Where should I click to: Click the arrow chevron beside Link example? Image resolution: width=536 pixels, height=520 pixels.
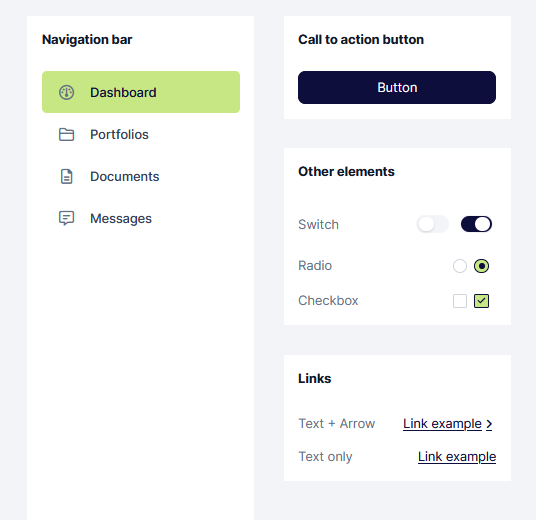point(489,424)
